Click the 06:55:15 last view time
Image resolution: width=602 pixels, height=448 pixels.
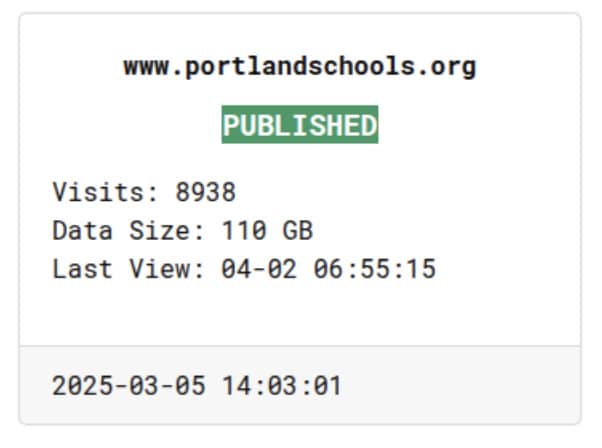coord(375,268)
